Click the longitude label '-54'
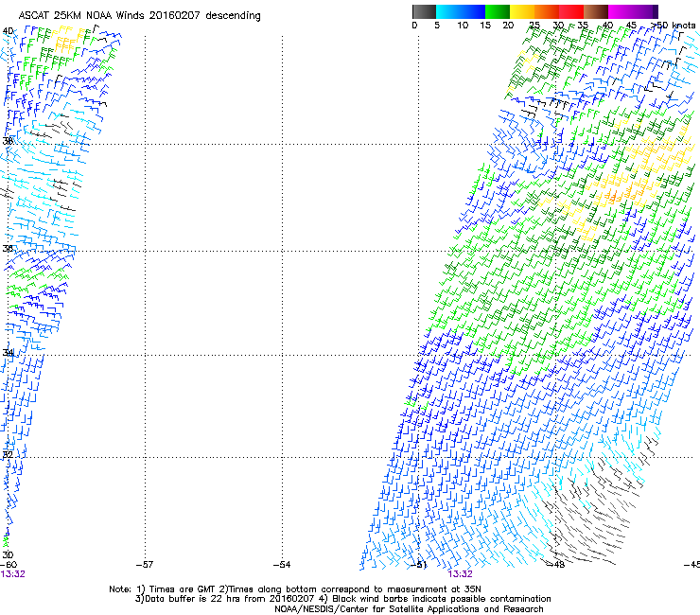The image size is (700, 615). coord(282,565)
